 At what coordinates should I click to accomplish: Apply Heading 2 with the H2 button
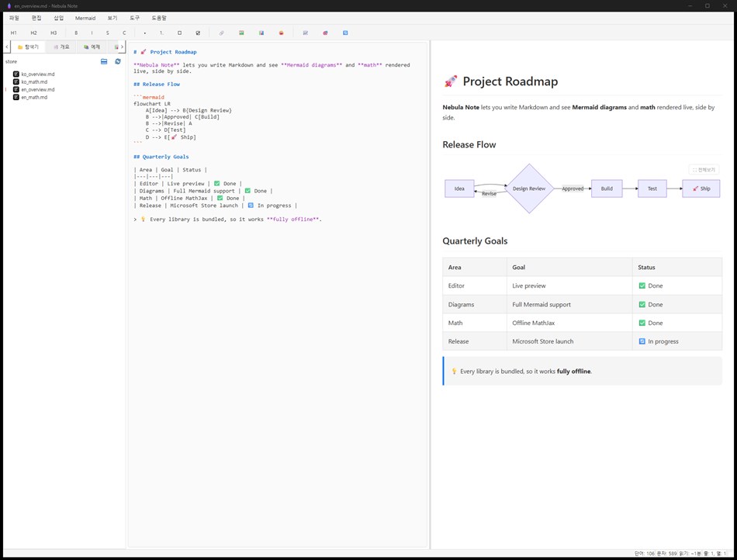coord(33,33)
